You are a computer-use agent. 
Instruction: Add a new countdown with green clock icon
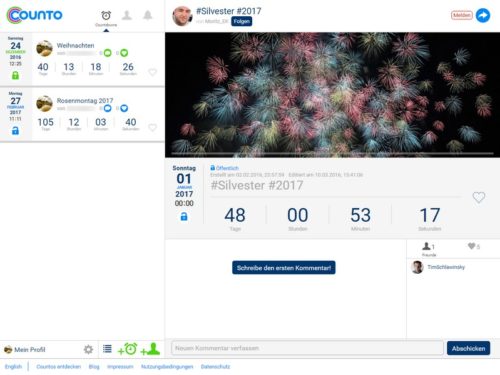[x=127, y=349]
